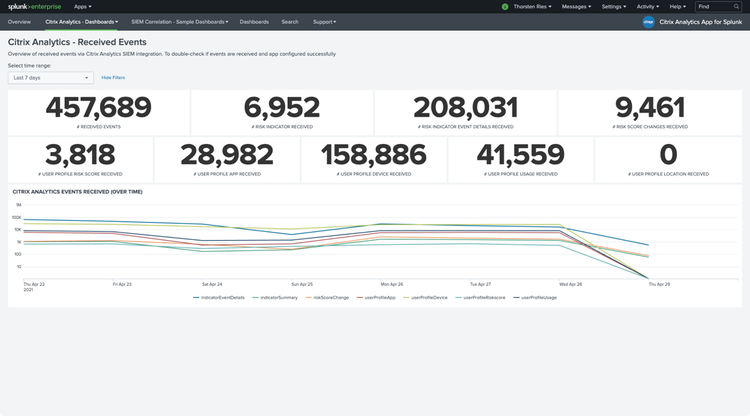
Task: Click the Thu Apr 22 axis label
Action: pyautogui.click(x=34, y=286)
